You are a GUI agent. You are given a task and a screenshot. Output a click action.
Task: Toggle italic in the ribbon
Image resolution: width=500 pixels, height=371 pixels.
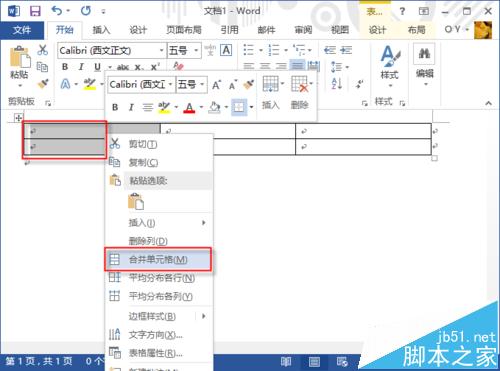point(81,67)
